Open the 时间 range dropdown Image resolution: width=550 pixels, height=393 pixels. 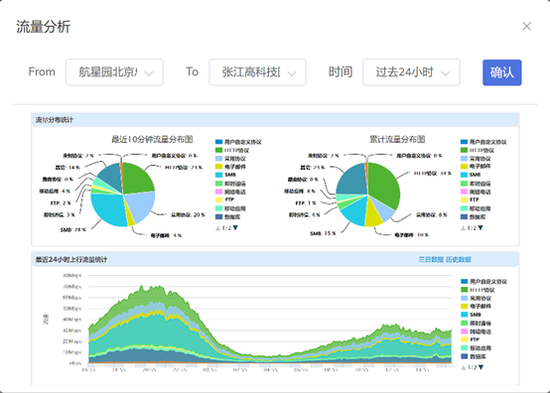pos(411,72)
